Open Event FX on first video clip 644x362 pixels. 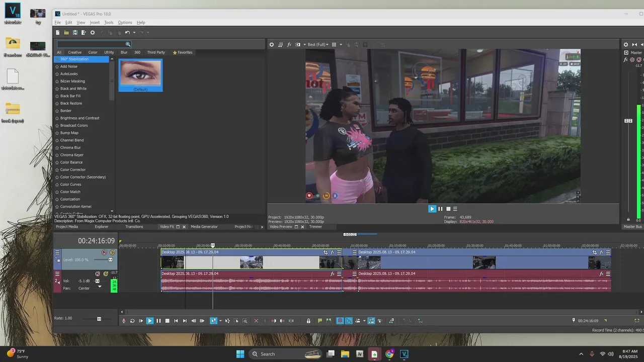[333, 252]
